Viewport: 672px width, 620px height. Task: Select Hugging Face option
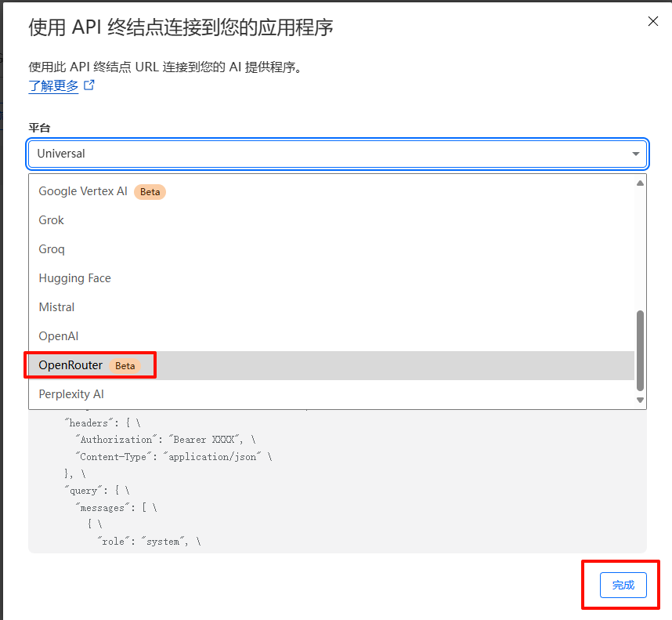point(331,278)
